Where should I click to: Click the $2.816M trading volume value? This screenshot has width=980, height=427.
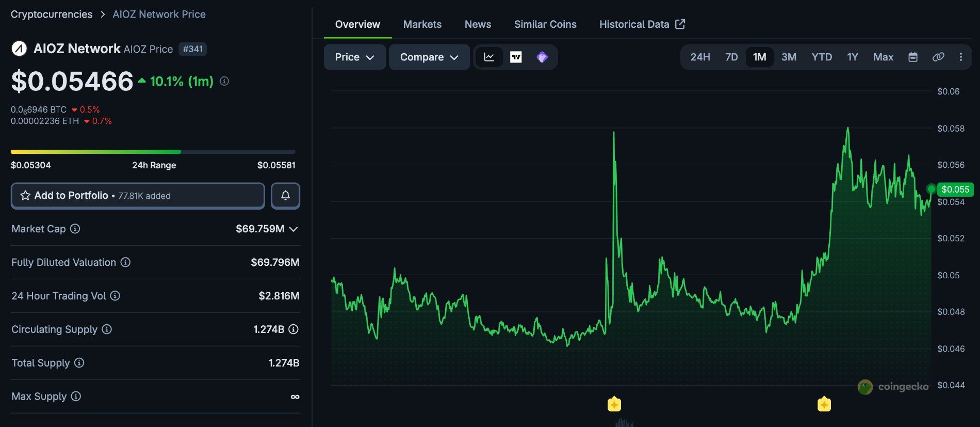coord(279,296)
